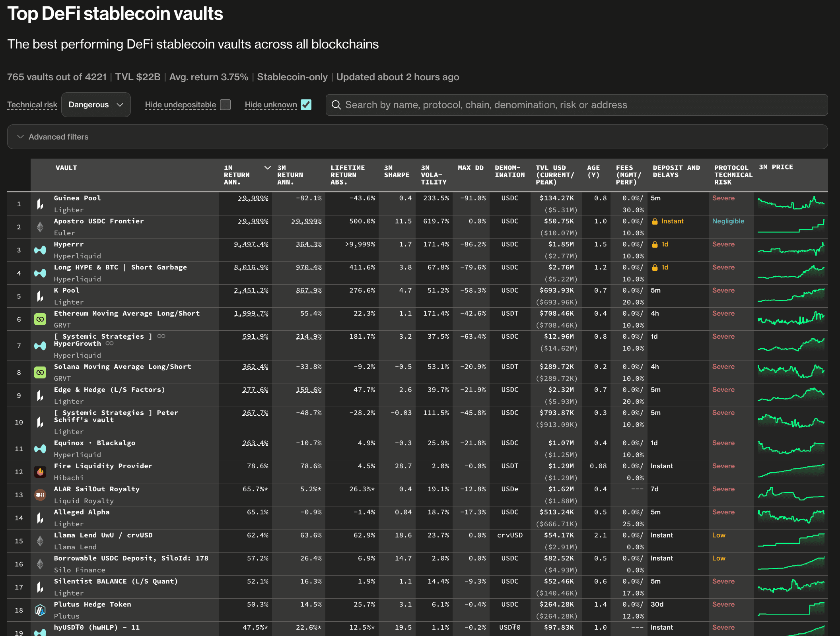Click the Arbitrum icon for Plutus Hedge Token

tap(40, 610)
